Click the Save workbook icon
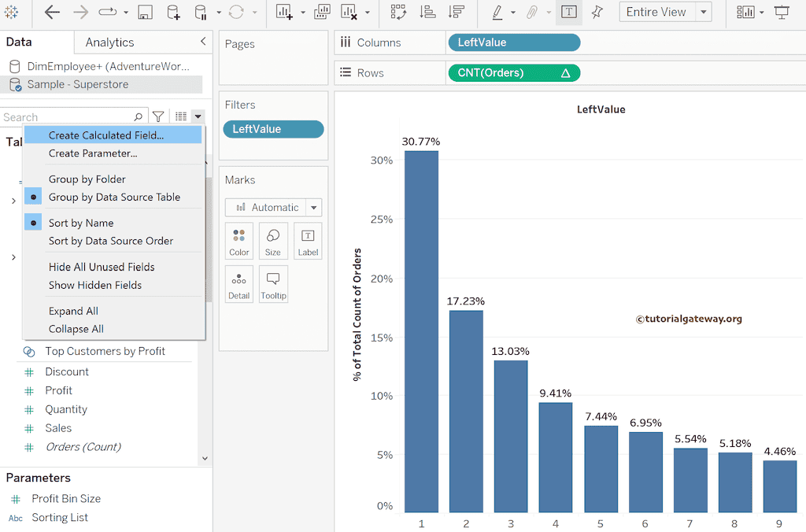This screenshot has height=532, width=806. (x=144, y=13)
